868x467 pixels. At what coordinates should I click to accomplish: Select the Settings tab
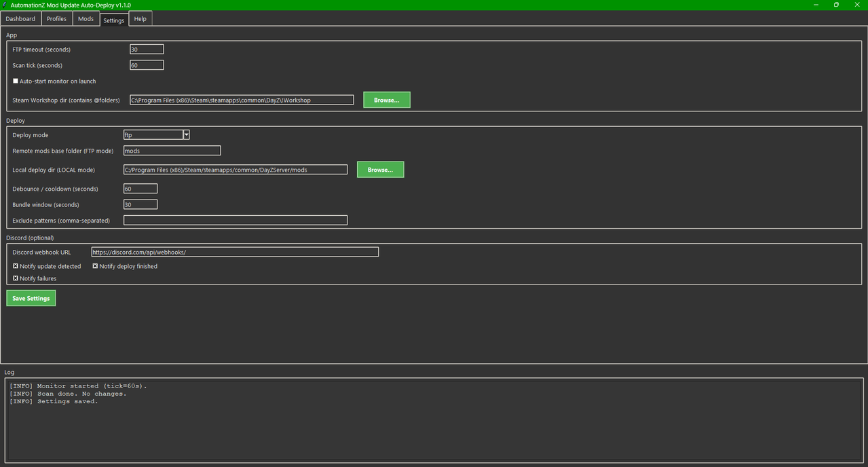(114, 20)
